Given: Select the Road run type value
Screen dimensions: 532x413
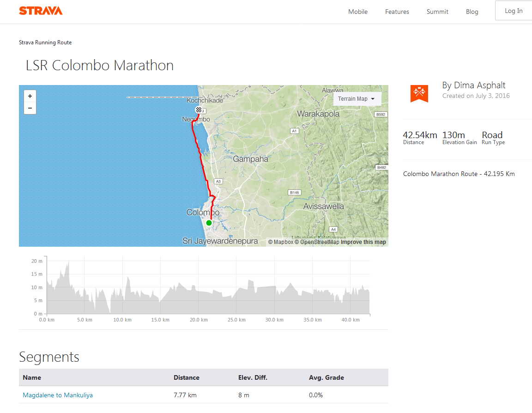Looking at the screenshot, I should (x=492, y=135).
